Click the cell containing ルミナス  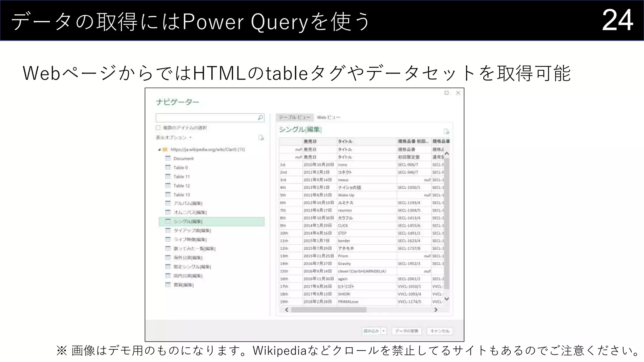[x=367, y=203]
